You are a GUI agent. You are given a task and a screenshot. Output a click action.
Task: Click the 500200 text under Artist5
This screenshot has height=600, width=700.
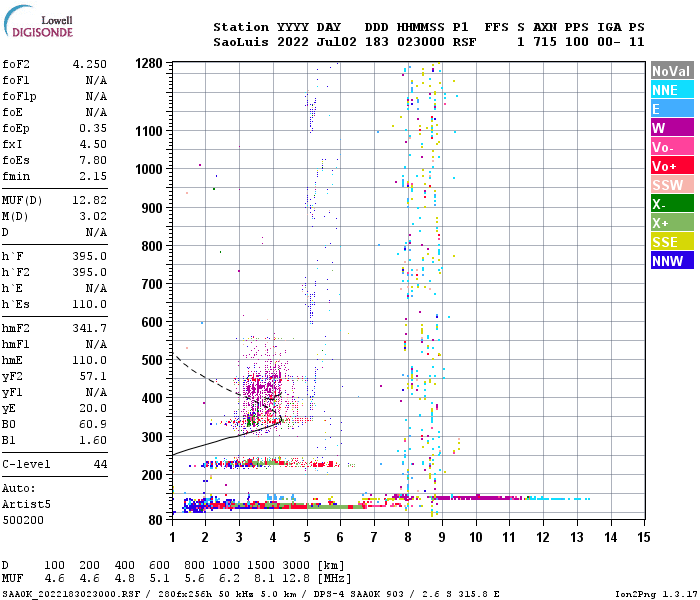[x=23, y=521]
